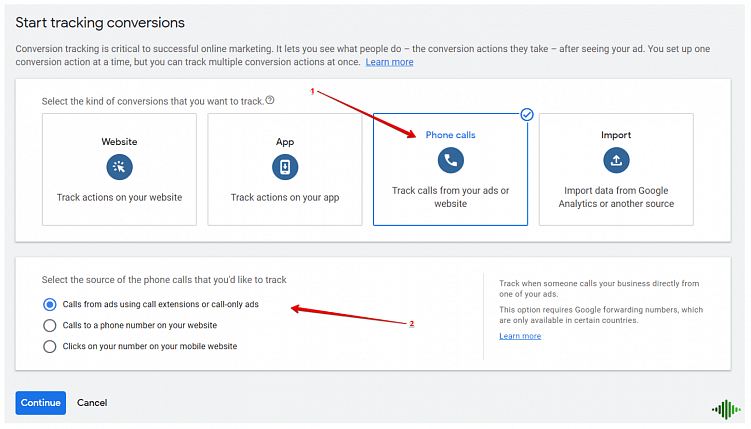Click the Import upload arrow icon
This screenshot has width=751, height=429.
click(616, 160)
